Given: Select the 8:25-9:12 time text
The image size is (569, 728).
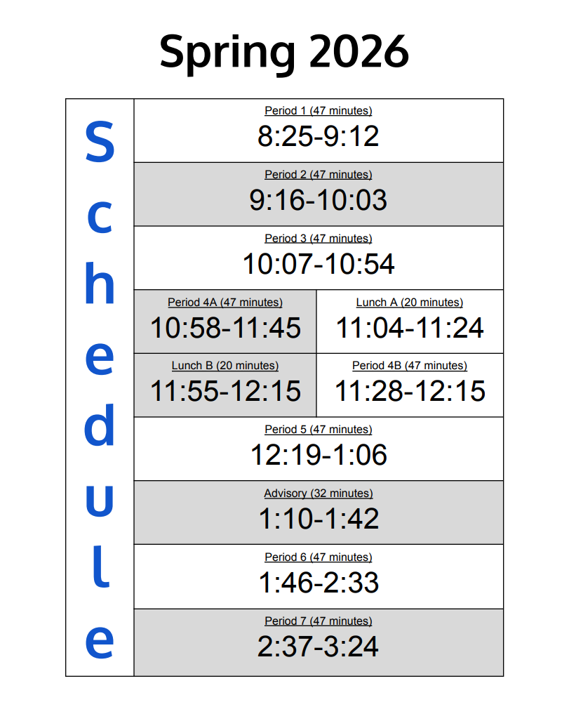Looking at the screenshot, I should click(318, 136).
